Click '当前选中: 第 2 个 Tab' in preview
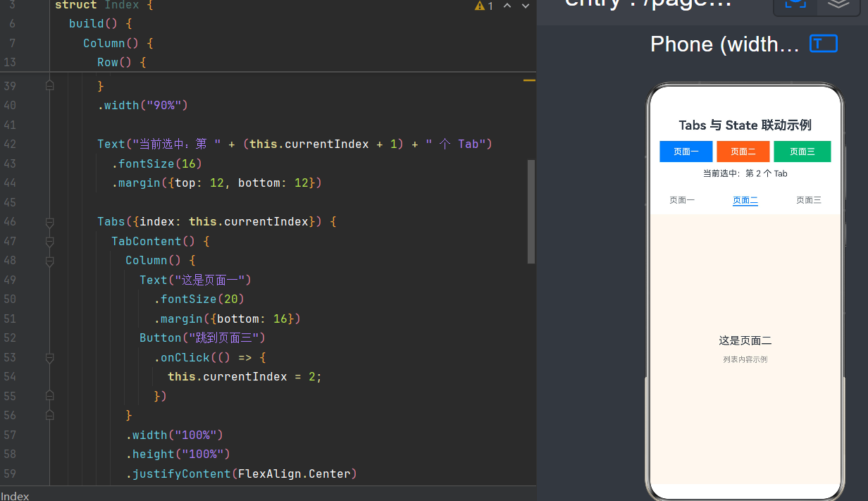 (x=745, y=173)
